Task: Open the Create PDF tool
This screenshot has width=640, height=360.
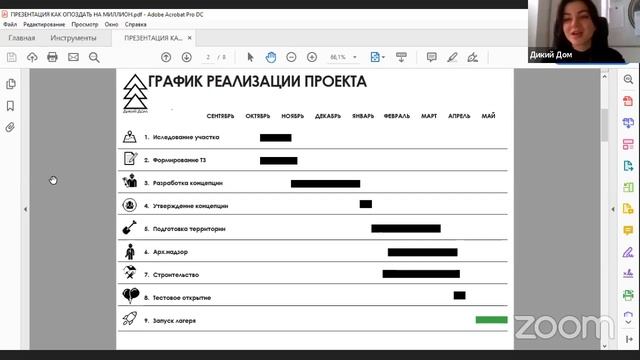Action: (628, 101)
